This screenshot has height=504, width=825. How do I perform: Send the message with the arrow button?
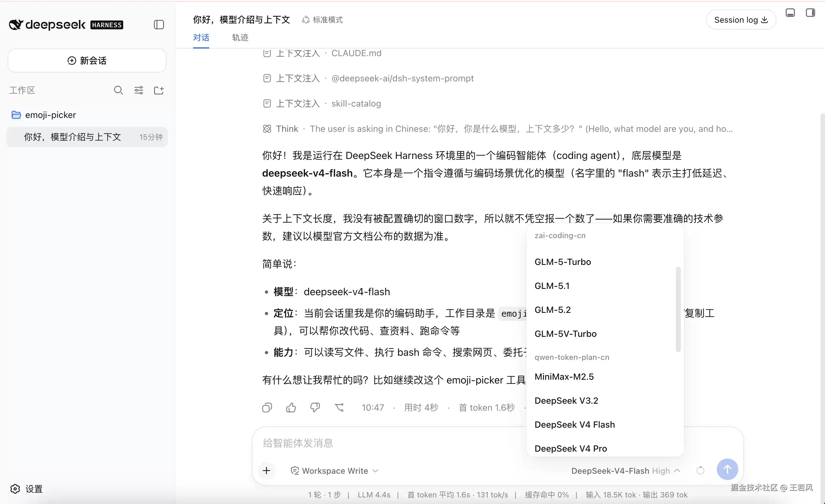727,469
